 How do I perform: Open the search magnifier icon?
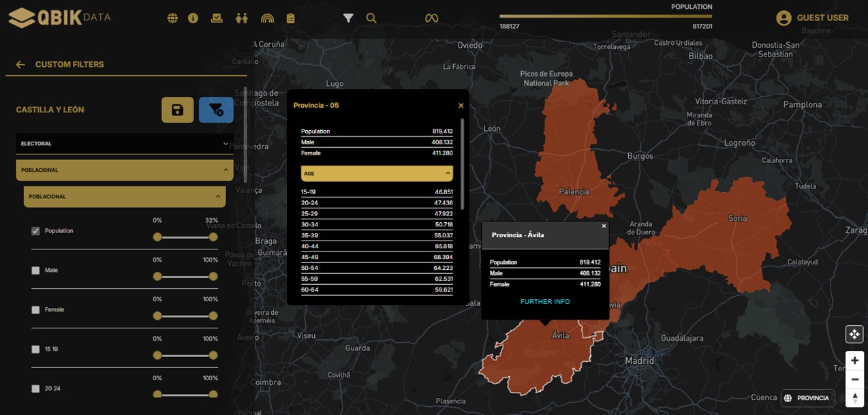pyautogui.click(x=371, y=18)
